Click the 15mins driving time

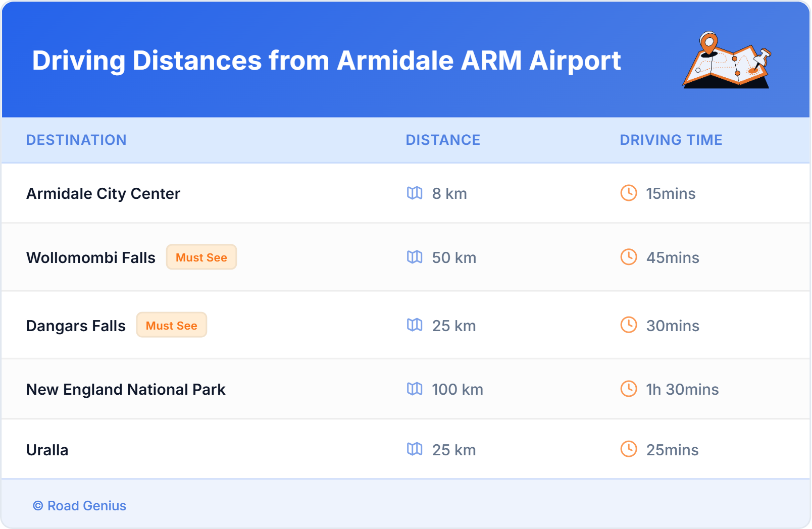pyautogui.click(x=671, y=194)
